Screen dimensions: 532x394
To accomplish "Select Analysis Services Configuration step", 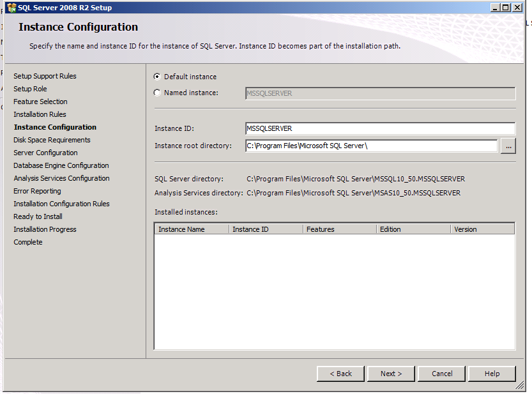I will coord(61,178).
